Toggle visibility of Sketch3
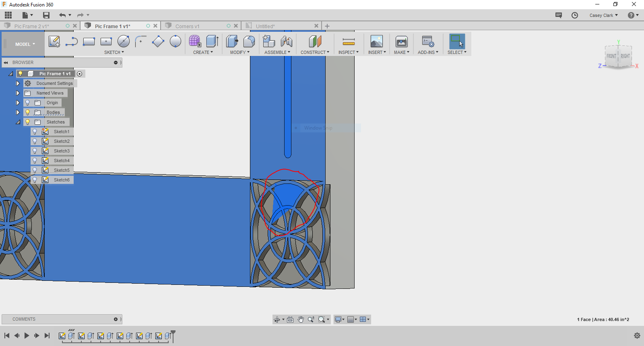644x346 pixels. 35,151
